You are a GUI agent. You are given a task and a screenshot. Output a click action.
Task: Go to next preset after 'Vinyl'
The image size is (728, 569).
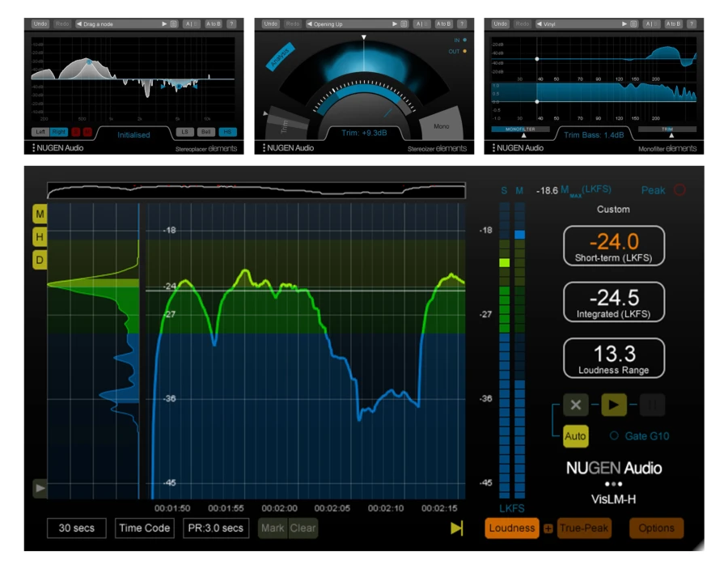coord(624,23)
